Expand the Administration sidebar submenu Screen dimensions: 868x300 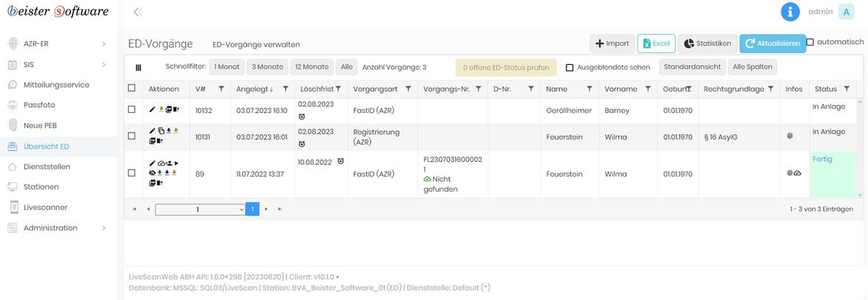point(103,228)
